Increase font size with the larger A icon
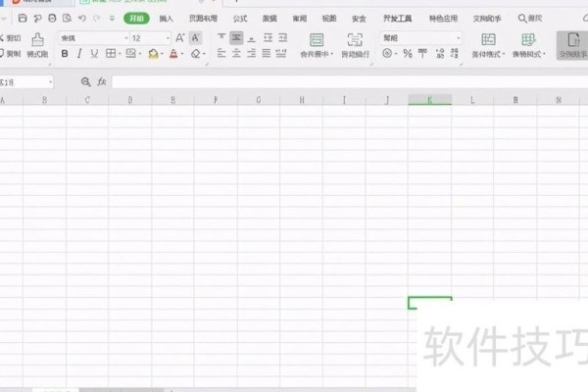Viewport: 588px width, 392px height. [180, 38]
